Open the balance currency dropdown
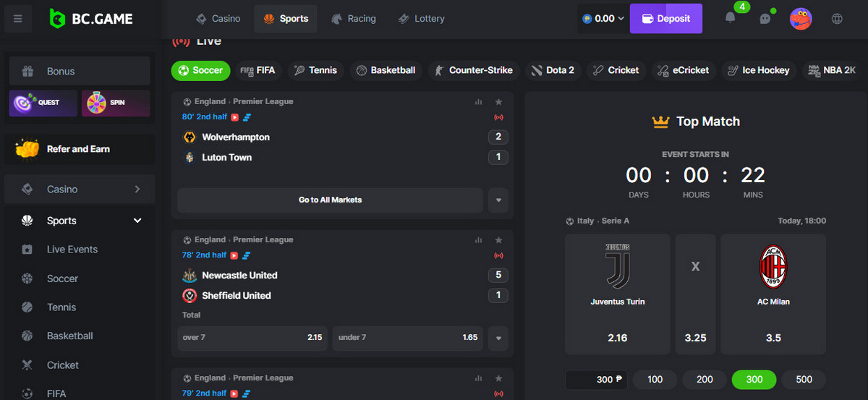The image size is (868, 400). pos(603,19)
